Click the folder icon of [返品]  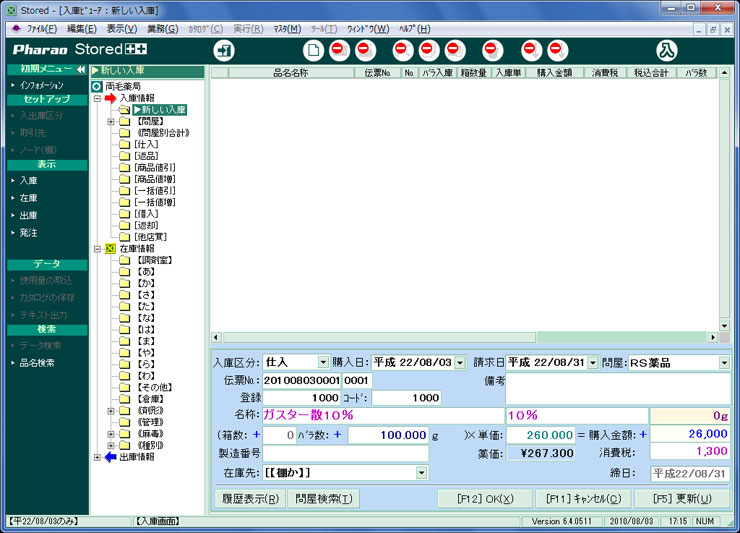point(125,156)
